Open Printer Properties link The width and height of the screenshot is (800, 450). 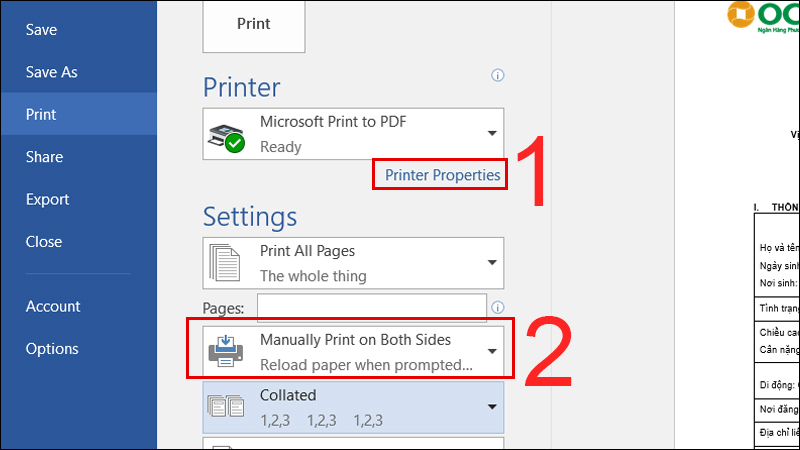click(442, 175)
